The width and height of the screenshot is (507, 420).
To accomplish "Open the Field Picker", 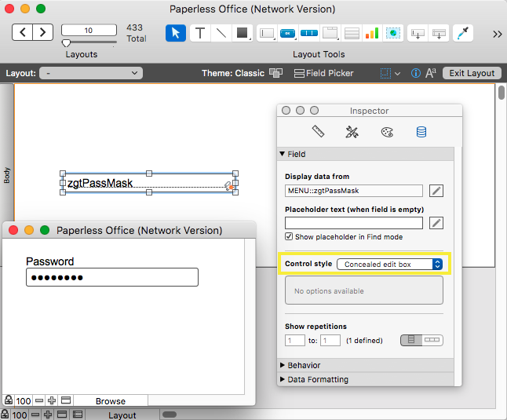I will point(323,73).
